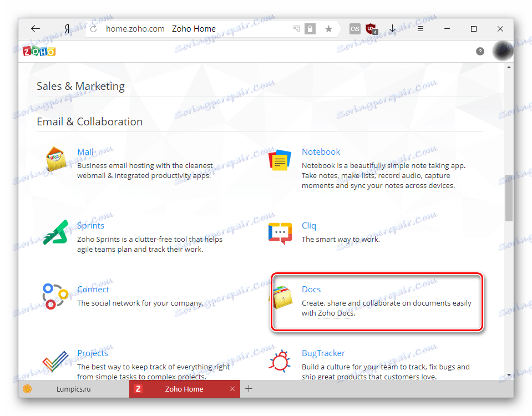Click the Projects checkmark icon
Image resolution: width=532 pixels, height=416 pixels.
pyautogui.click(x=55, y=361)
